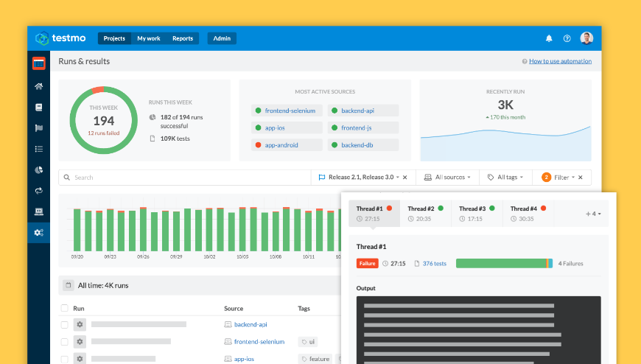Select the Thread #2 tab
This screenshot has width=641, height=364.
425,214
